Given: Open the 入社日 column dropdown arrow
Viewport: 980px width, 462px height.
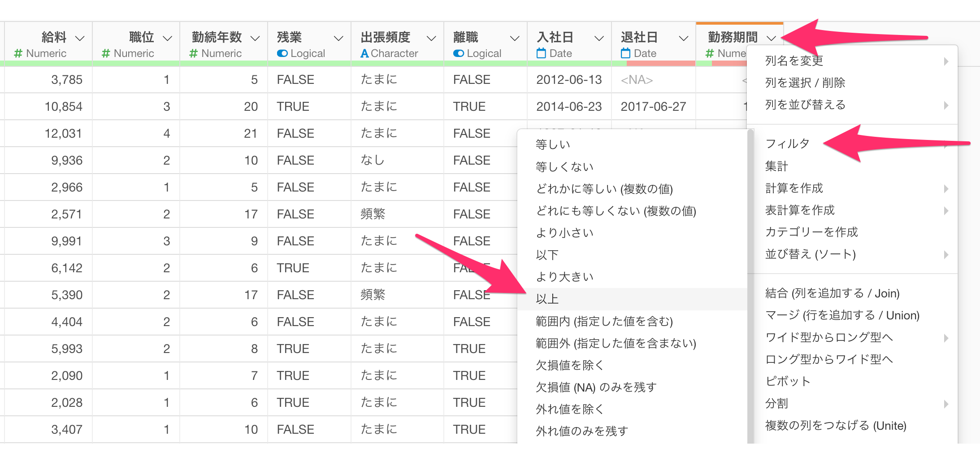Looking at the screenshot, I should pyautogui.click(x=598, y=38).
